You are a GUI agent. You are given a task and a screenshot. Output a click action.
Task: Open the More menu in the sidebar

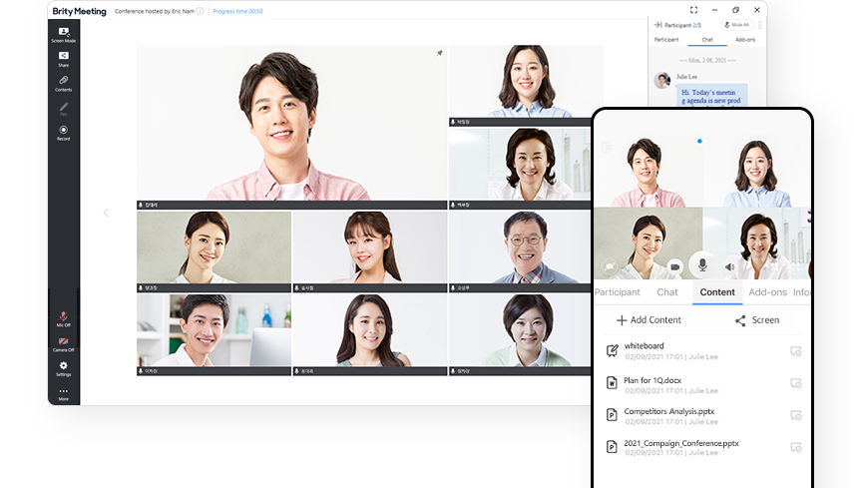point(64,394)
